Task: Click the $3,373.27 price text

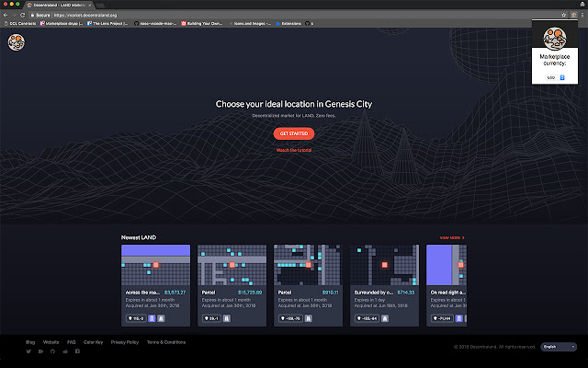Action: (175, 293)
